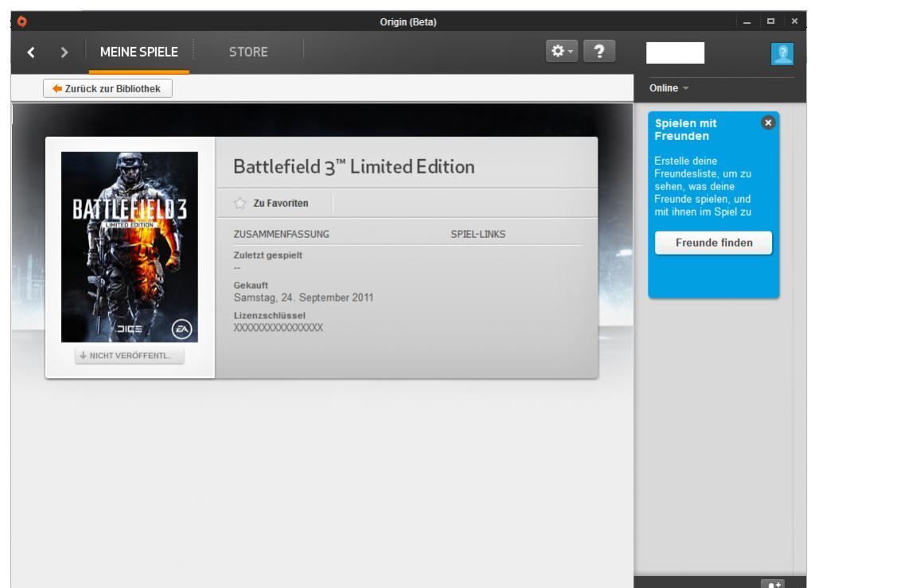Open the settings gear menu

[x=561, y=52]
